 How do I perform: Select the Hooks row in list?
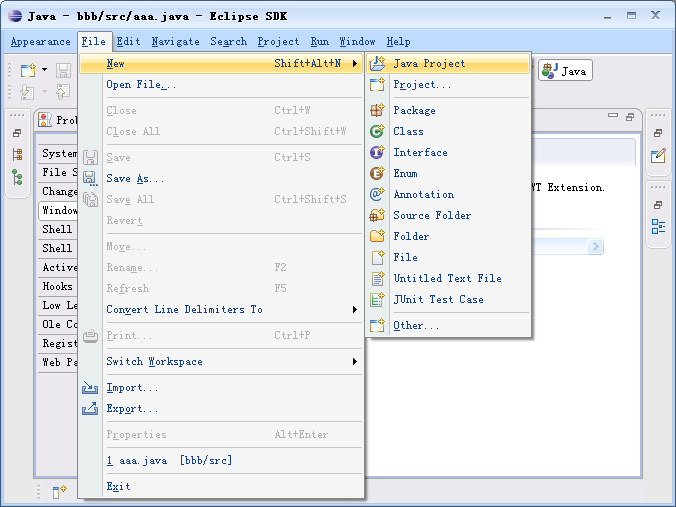pos(58,286)
